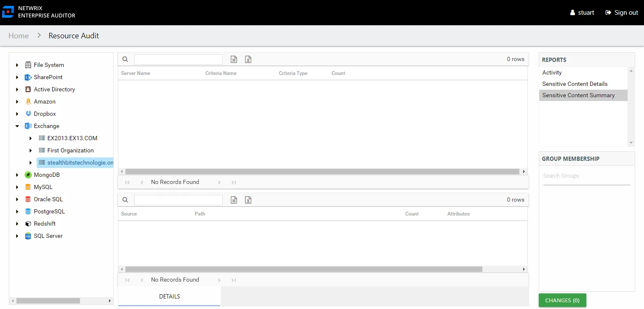Collapse the Exchange node

pyautogui.click(x=17, y=126)
